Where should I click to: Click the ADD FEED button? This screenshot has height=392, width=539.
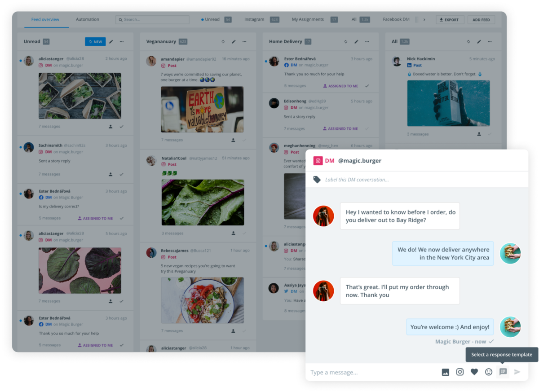tap(481, 19)
